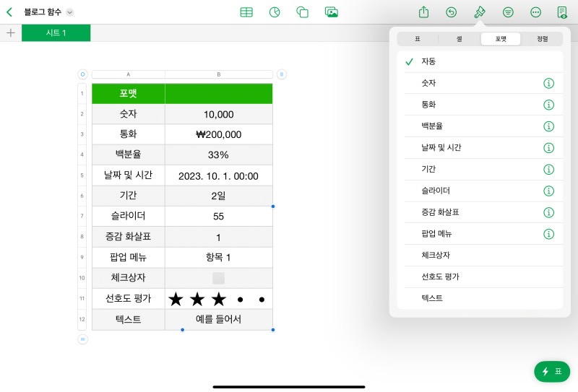Viewport: 578px width, 392px height.
Task: Open info for 통화 format
Action: (x=548, y=105)
